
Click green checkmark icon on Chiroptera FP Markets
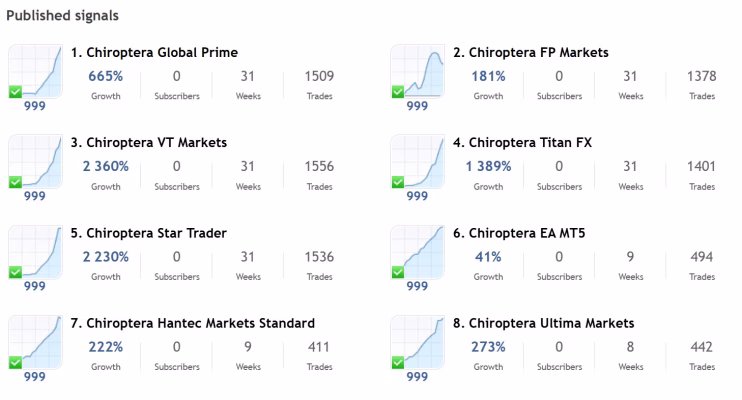coord(398,91)
